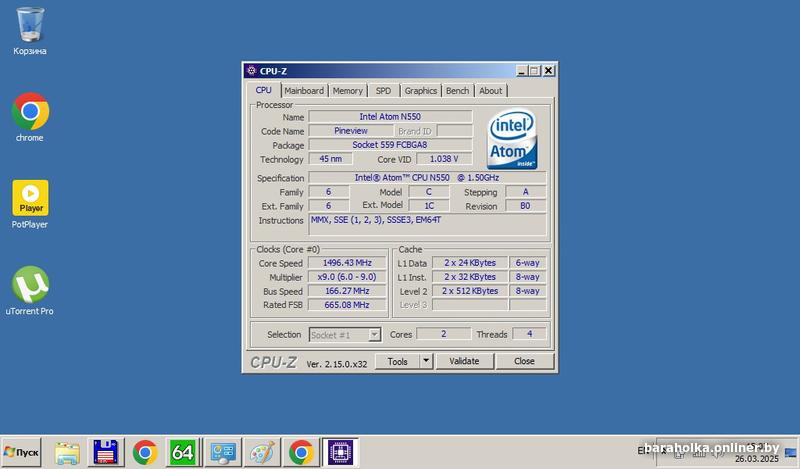
Task: Click the Multiplier value x9.0 (6.0 - 9.0)
Action: (x=347, y=277)
